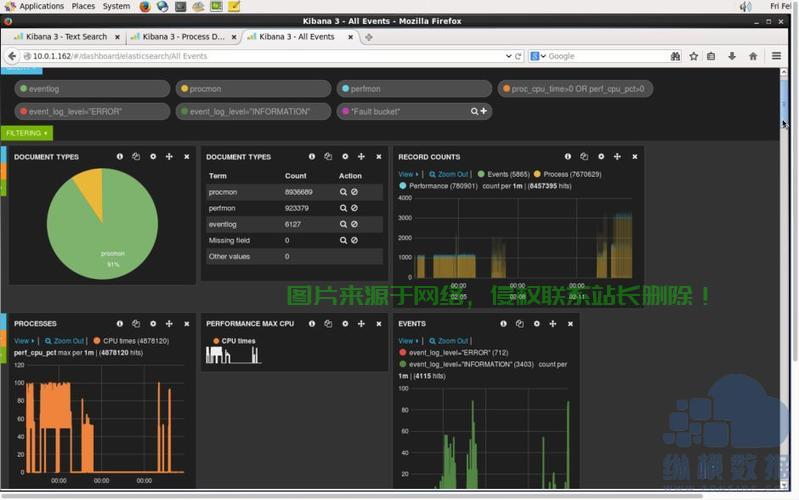Filter by procmon using magnifier icon

(343, 192)
